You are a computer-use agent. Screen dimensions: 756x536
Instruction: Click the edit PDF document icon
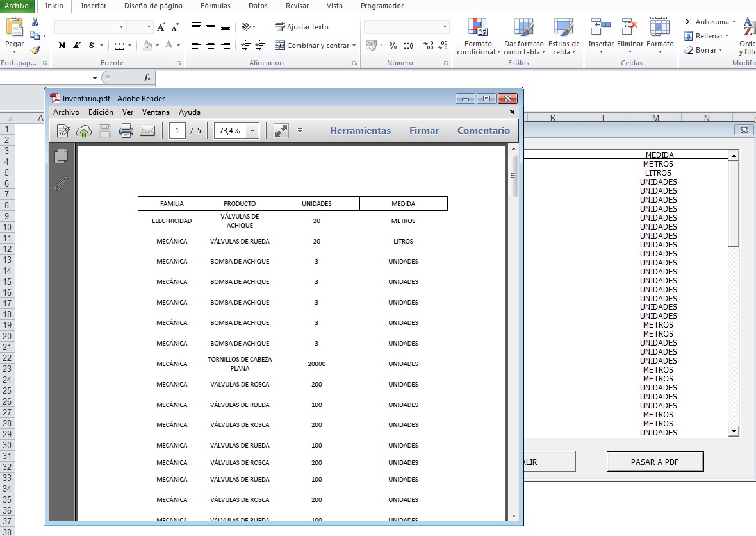coord(63,131)
